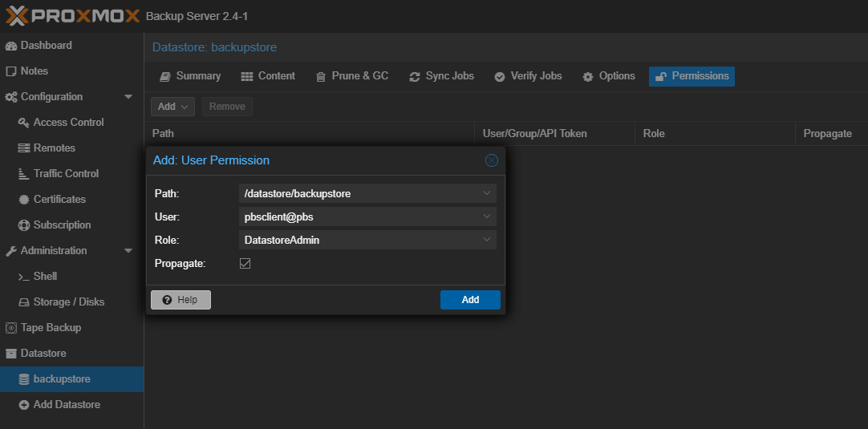Click the Storage / Disks drive icon
868x429 pixels.
point(24,302)
